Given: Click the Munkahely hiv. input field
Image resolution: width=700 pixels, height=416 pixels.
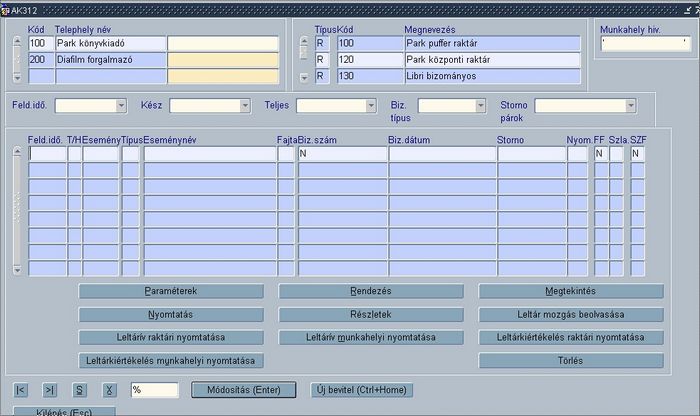Looking at the screenshot, I should pos(646,44).
